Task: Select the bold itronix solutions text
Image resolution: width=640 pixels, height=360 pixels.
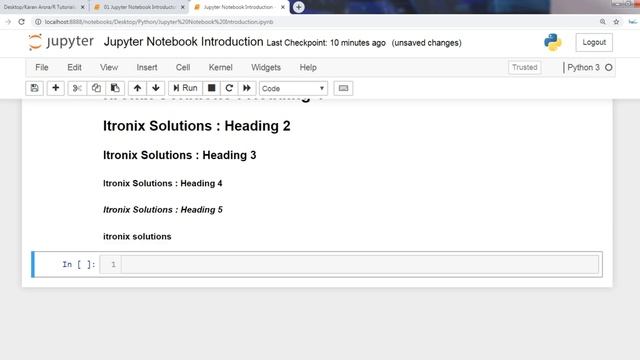Action: point(137,237)
